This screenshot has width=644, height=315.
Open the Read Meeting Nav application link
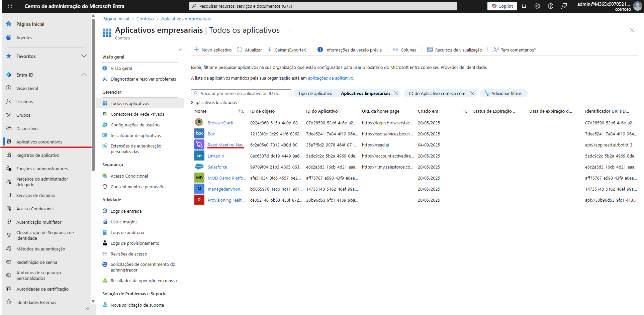click(x=226, y=145)
